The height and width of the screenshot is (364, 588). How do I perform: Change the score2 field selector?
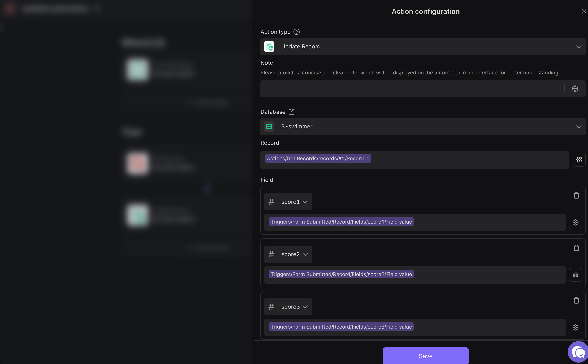coord(288,254)
